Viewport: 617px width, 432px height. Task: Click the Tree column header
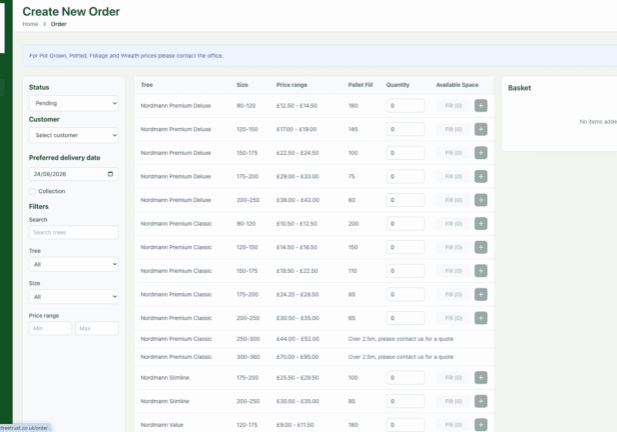pyautogui.click(x=147, y=85)
